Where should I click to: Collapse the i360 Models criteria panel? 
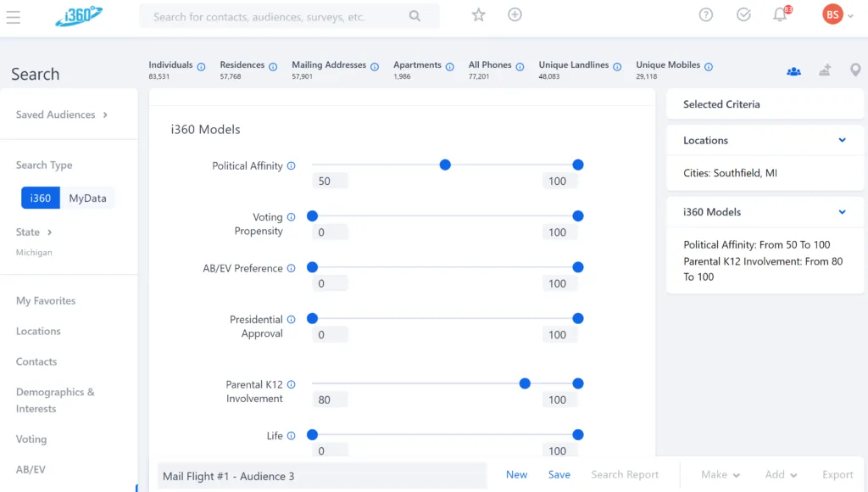842,212
